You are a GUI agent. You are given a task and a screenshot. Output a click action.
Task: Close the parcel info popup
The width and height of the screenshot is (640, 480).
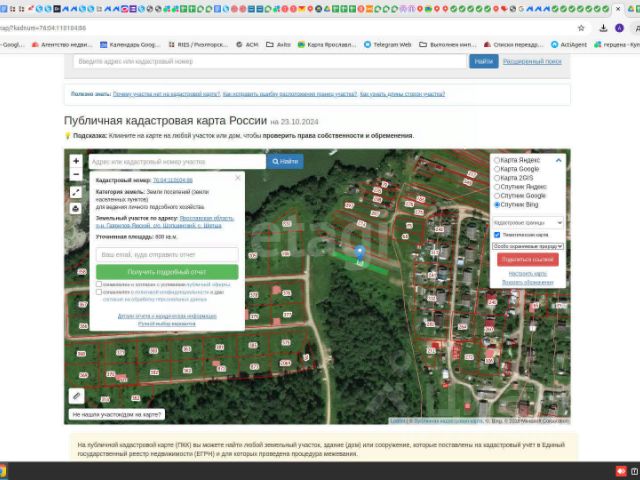[238, 178]
